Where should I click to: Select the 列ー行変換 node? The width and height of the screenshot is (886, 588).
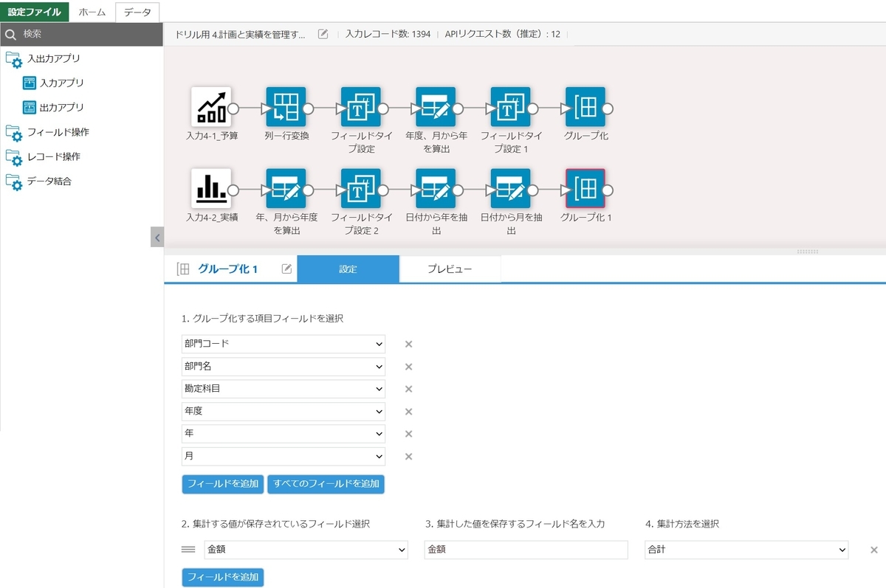286,107
